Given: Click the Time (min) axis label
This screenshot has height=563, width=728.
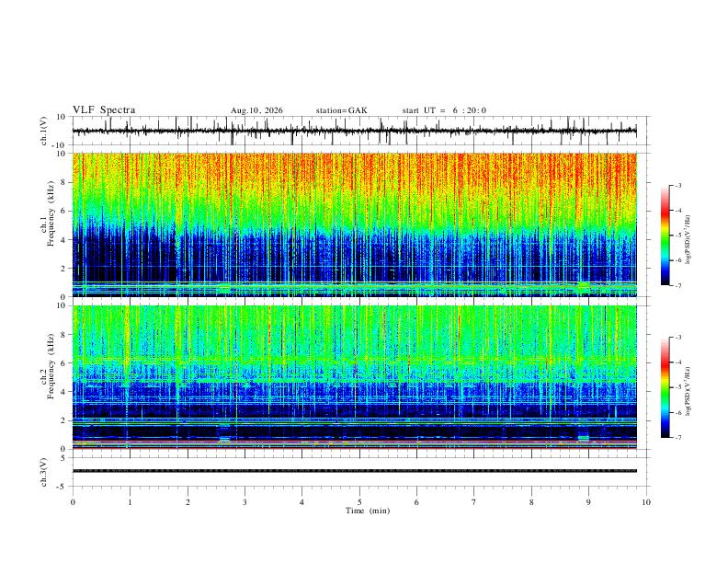Looking at the screenshot, I should point(368,511).
